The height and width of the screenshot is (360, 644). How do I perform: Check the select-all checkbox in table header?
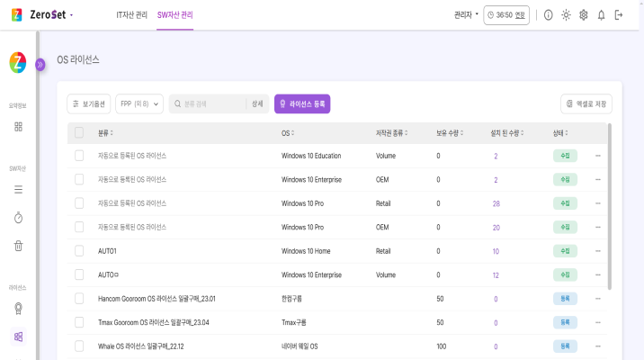click(x=79, y=132)
